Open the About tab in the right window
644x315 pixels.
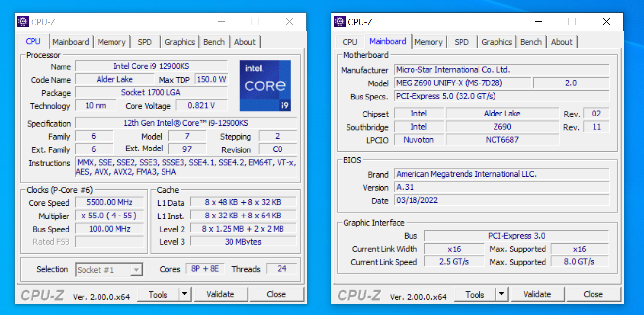561,42
